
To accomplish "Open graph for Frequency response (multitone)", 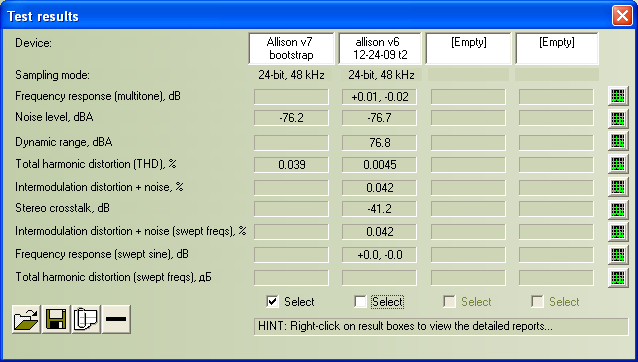I will 618,96.
